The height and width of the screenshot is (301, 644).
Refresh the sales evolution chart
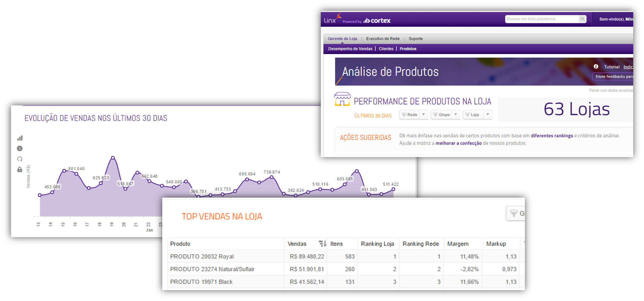(20, 159)
